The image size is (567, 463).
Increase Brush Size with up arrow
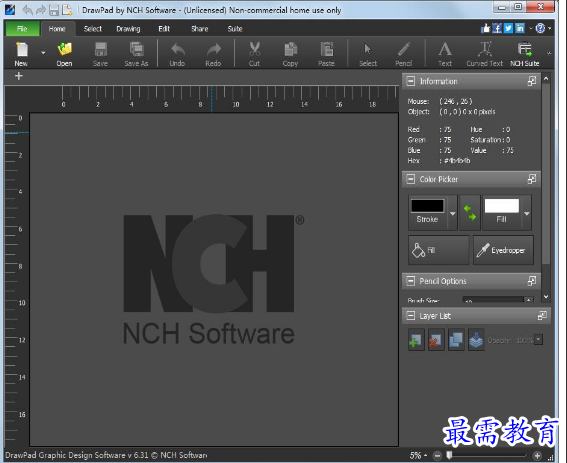[529, 300]
